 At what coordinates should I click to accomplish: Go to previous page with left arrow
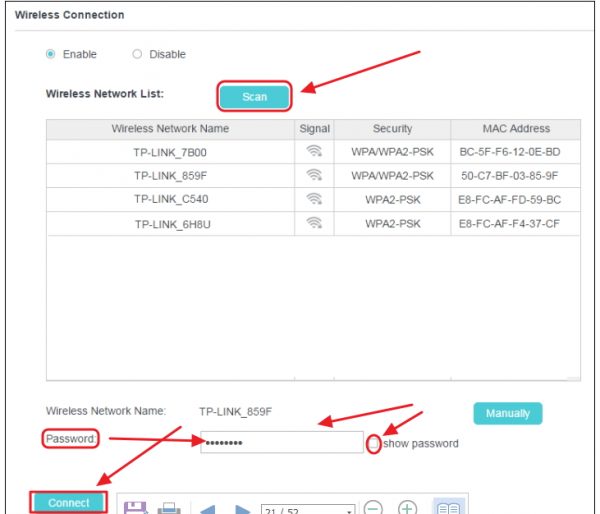click(x=208, y=510)
